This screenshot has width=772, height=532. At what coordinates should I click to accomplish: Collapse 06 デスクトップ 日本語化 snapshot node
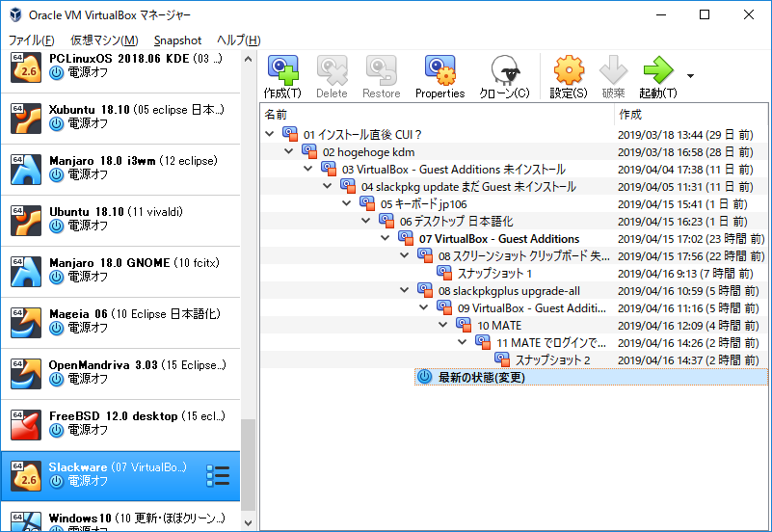(366, 221)
